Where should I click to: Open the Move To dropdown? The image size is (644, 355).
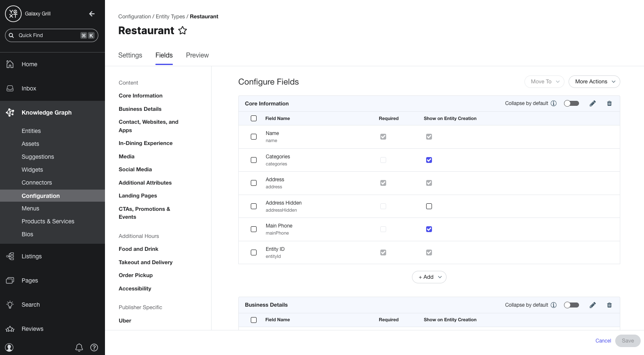[x=544, y=82]
